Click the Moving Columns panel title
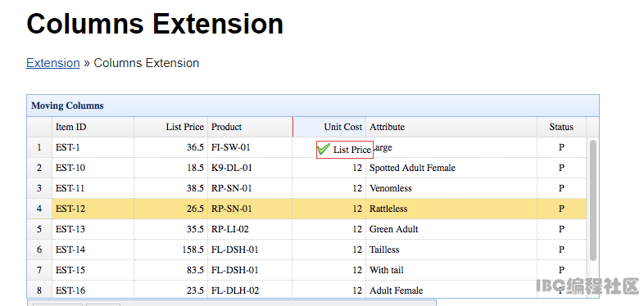Viewport: 644px width, 306px height. (67, 106)
